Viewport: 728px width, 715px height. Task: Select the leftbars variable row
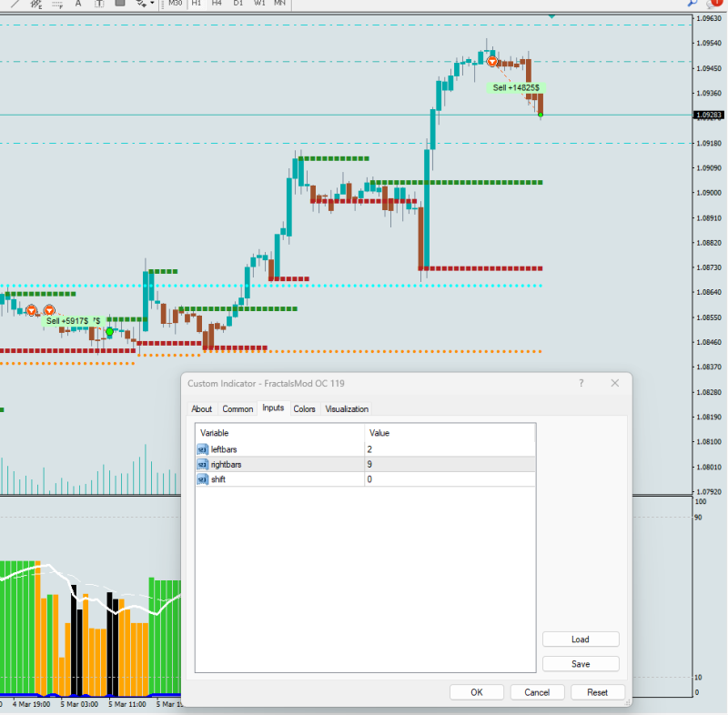point(366,449)
